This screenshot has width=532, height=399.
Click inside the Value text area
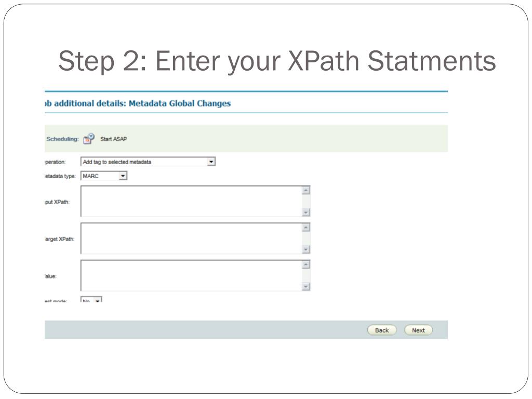(x=191, y=275)
